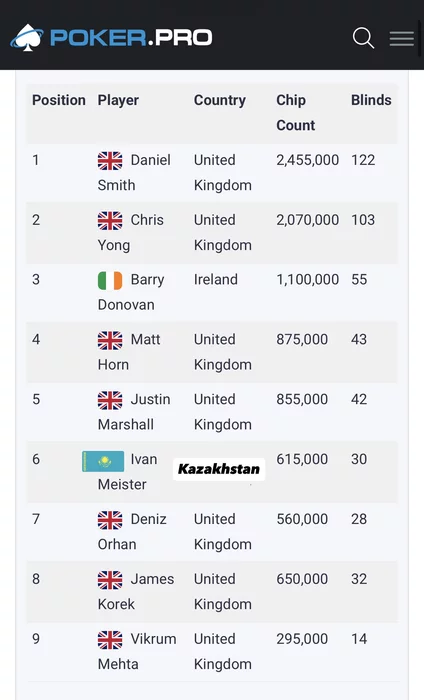The height and width of the screenshot is (700, 424).
Task: Click the Poker.Pro spade logo
Action: [27, 38]
